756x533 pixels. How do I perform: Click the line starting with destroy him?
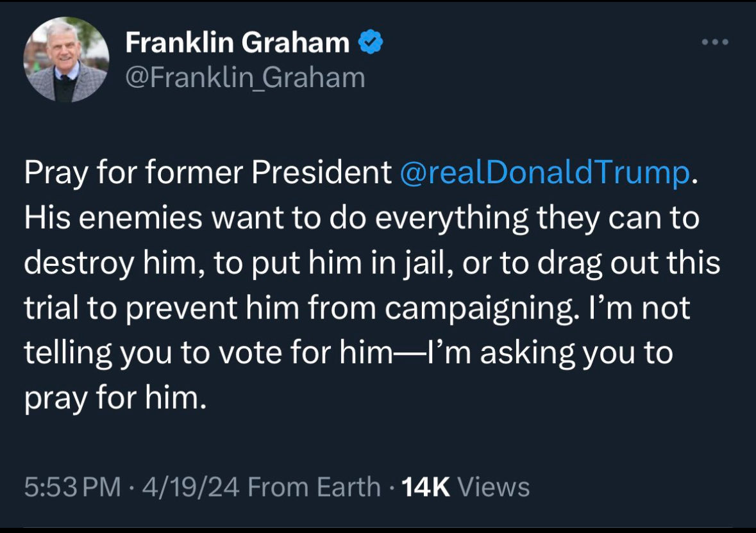372,263
